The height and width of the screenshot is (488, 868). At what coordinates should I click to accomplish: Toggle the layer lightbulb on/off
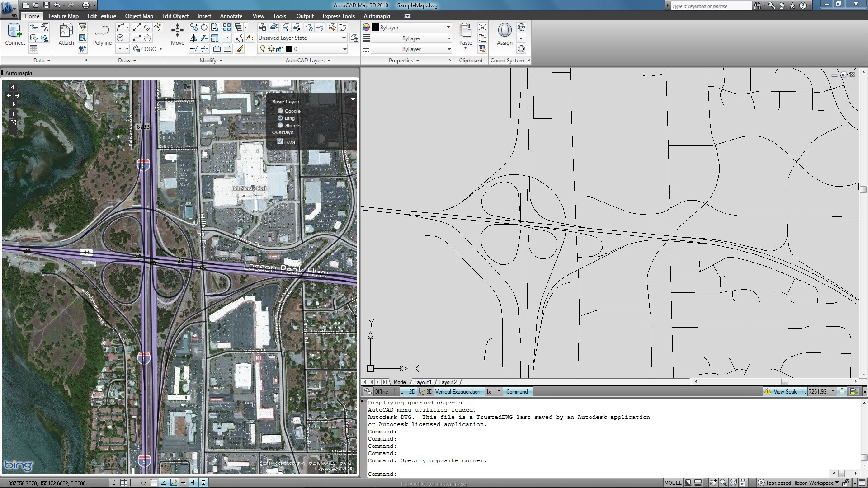tap(263, 49)
